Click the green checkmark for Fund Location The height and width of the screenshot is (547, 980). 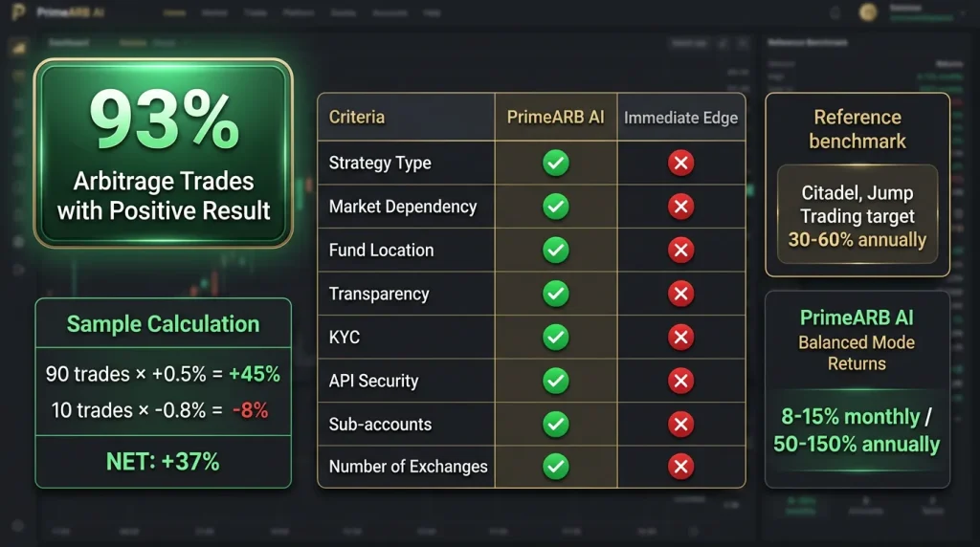click(555, 251)
